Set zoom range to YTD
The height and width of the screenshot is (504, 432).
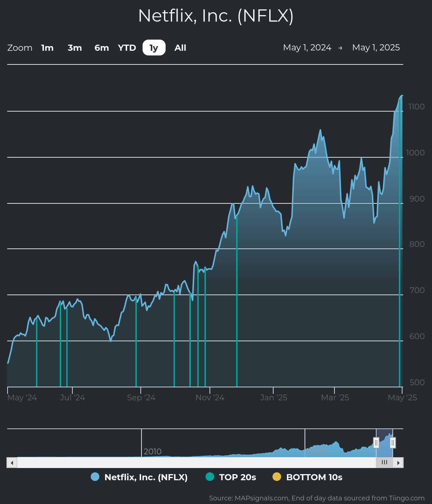pyautogui.click(x=127, y=48)
